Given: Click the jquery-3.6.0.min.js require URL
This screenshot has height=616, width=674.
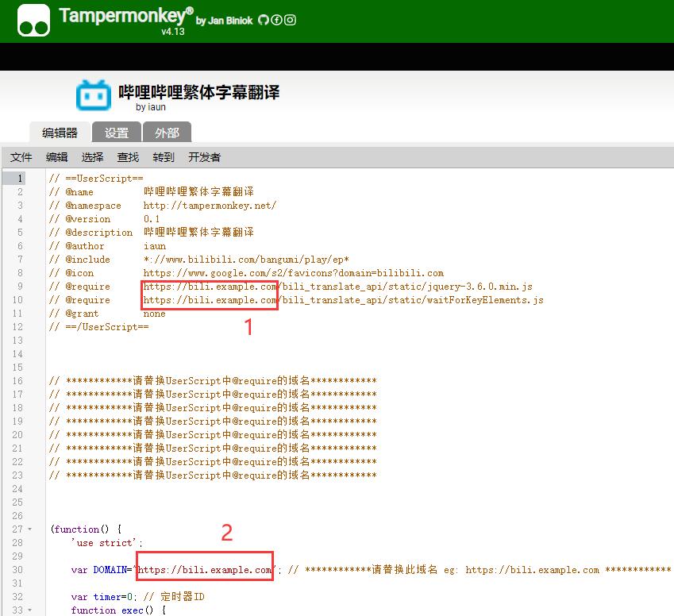Looking at the screenshot, I should pos(337,287).
